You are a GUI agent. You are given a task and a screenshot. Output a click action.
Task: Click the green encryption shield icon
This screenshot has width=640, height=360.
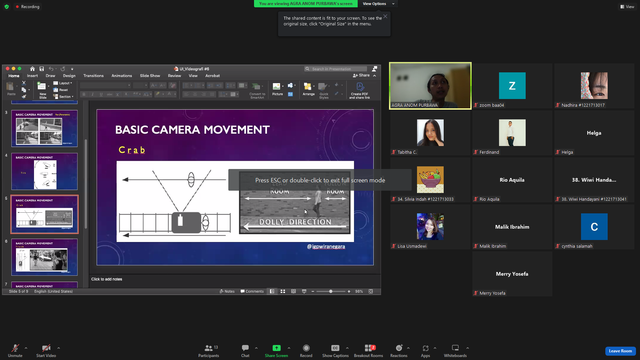(7, 7)
